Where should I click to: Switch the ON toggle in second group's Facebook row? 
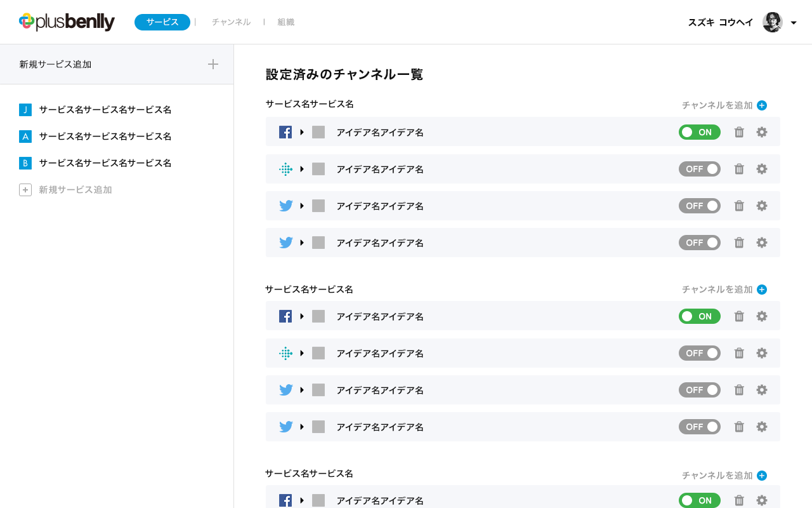pos(699,316)
